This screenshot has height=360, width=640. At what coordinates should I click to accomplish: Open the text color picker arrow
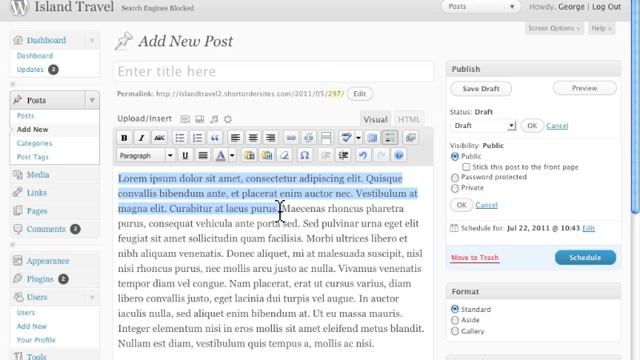232,156
